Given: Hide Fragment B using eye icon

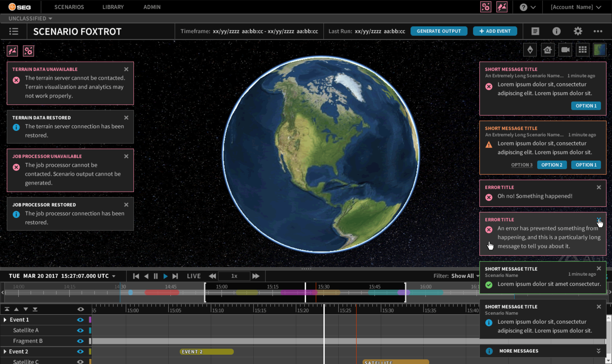Looking at the screenshot, I should tap(80, 341).
